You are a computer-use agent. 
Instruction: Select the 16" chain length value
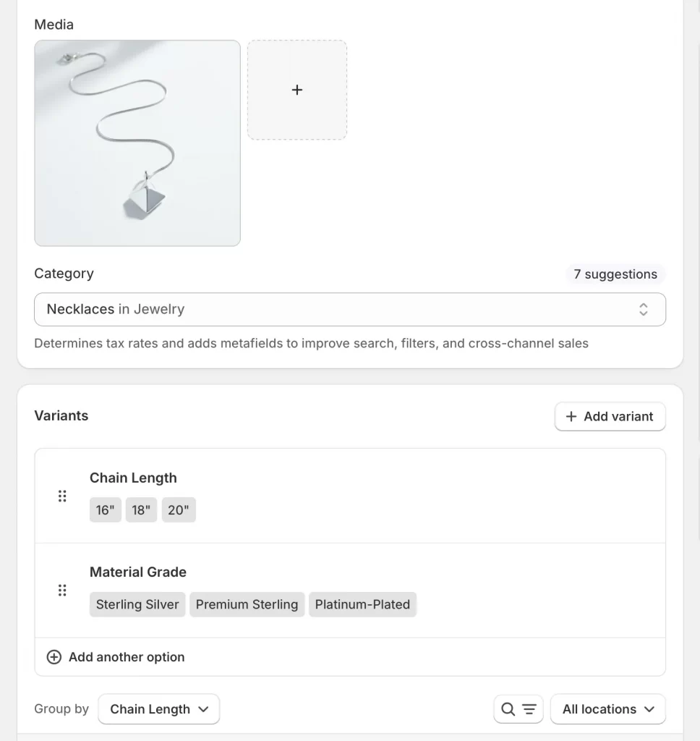(105, 509)
